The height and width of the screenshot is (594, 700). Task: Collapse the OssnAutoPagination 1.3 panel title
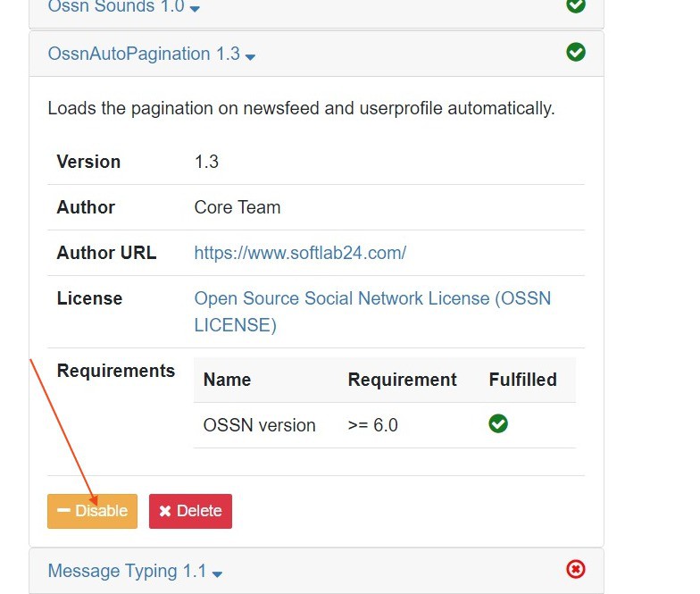point(143,54)
